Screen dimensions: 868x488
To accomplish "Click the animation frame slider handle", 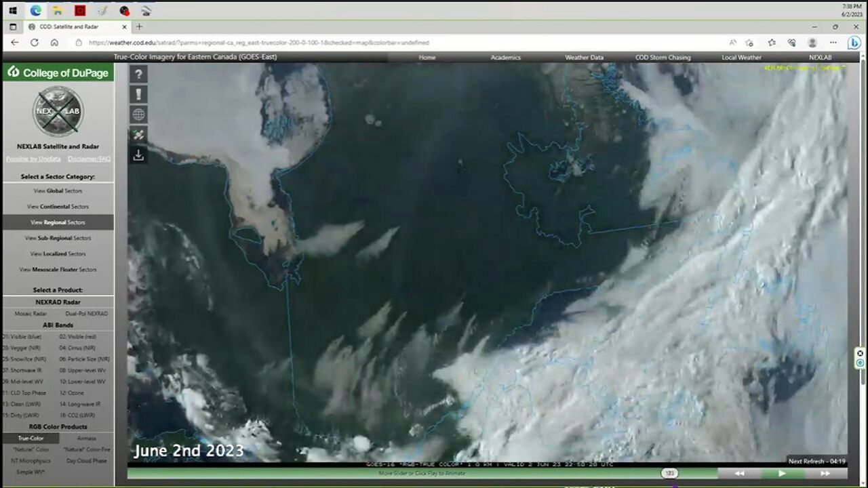I will [x=669, y=473].
